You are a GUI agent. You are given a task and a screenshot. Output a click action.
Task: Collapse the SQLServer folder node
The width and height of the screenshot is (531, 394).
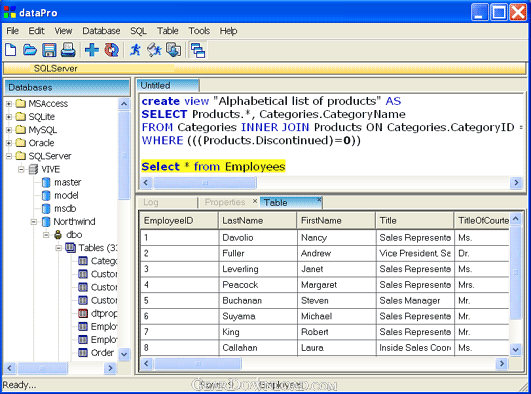pyautogui.click(x=9, y=156)
